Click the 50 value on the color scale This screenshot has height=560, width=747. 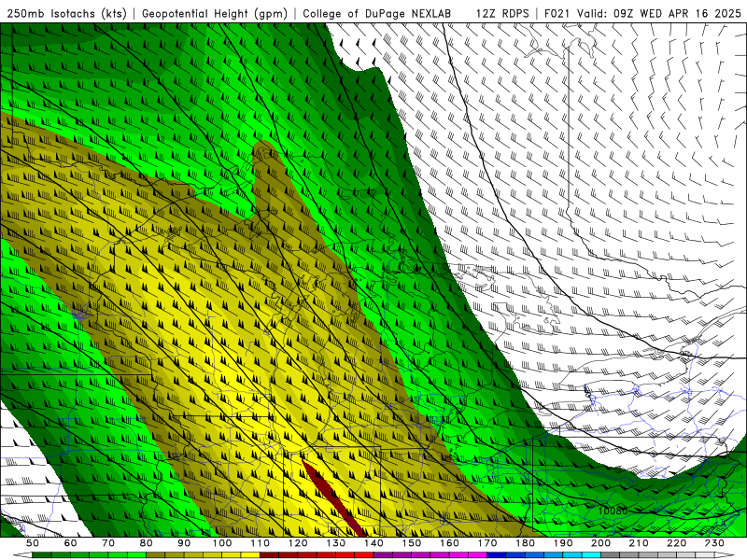click(33, 543)
